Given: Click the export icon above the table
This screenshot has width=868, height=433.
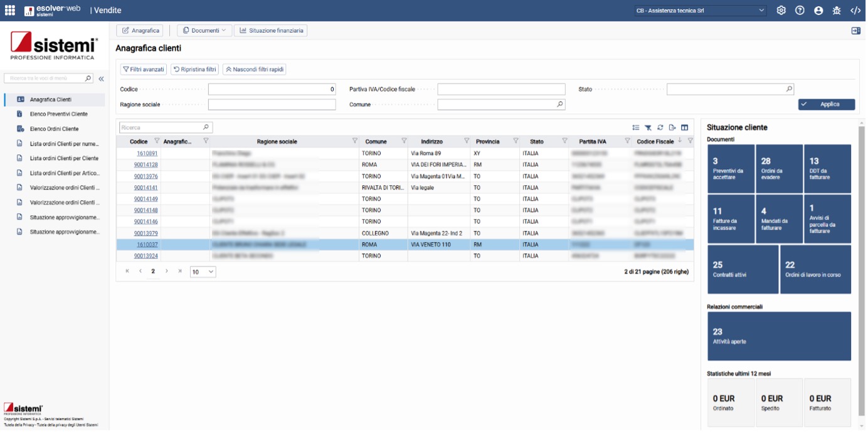Looking at the screenshot, I should pos(672,127).
